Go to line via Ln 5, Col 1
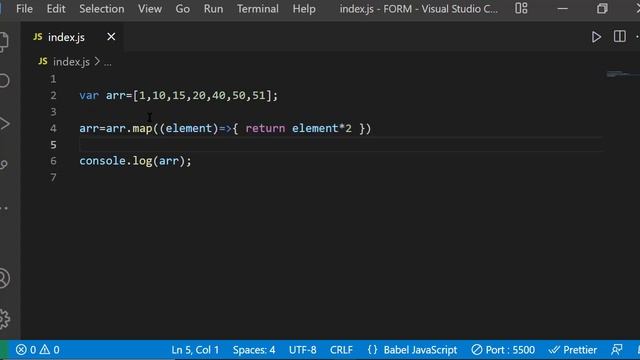 pos(195,350)
